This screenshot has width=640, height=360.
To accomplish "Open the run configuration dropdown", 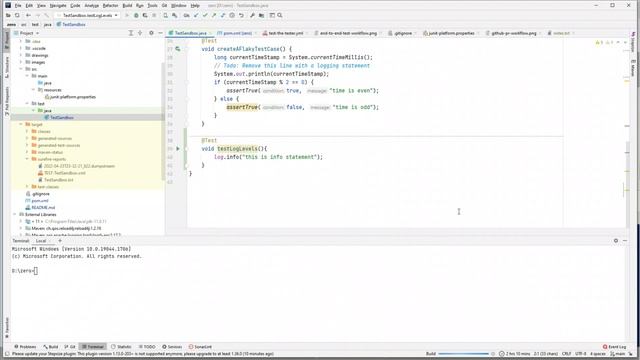I will coord(87,16).
